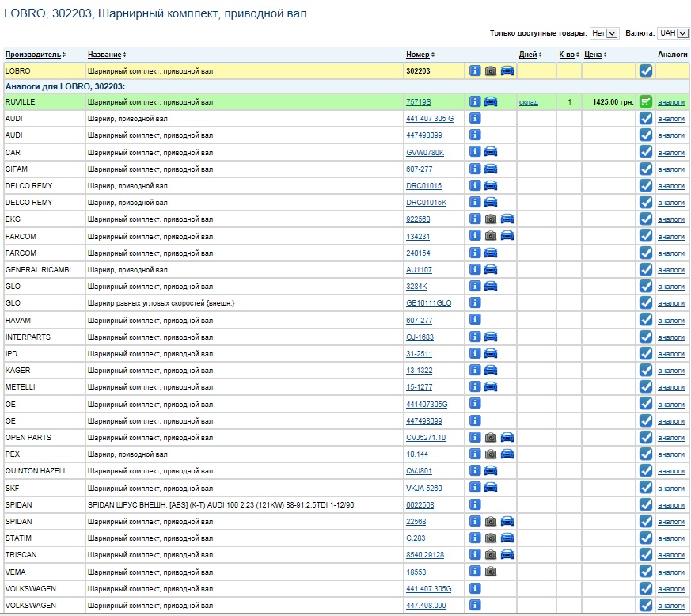Click the camera icon in the EKG row
The image size is (691, 616).
coord(491,219)
